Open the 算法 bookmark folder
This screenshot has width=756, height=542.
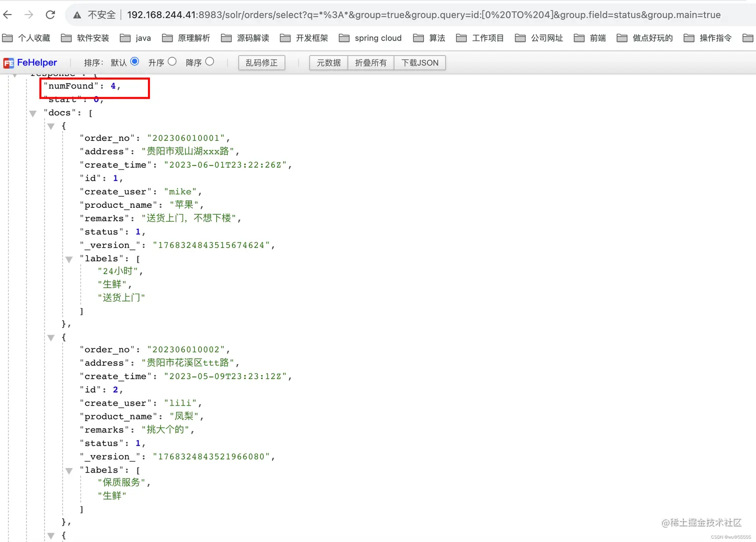[x=429, y=38]
